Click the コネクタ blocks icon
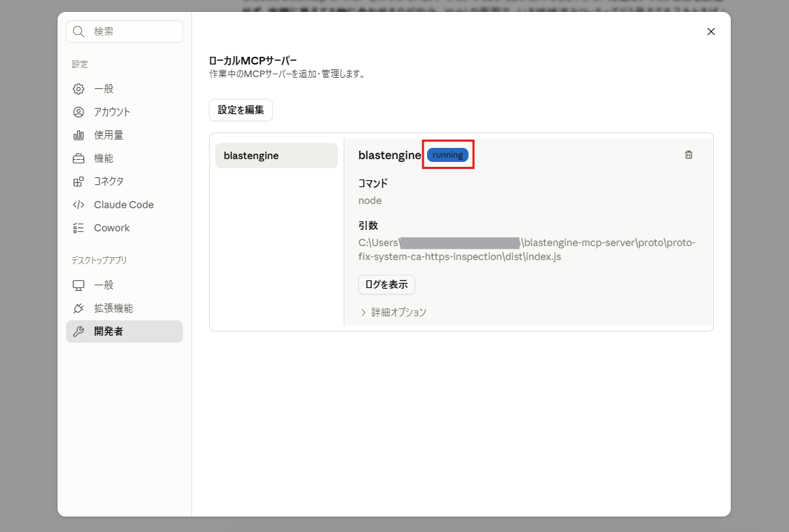This screenshot has width=789, height=532. tap(79, 182)
